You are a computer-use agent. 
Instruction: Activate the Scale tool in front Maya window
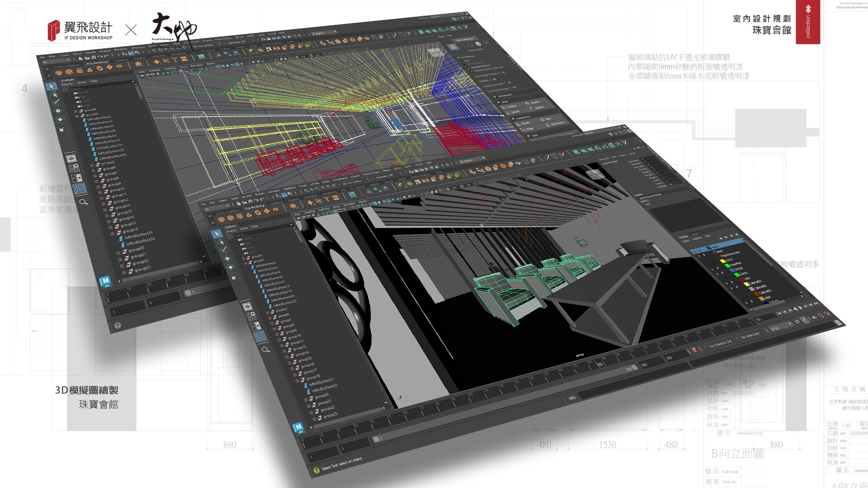pyautogui.click(x=235, y=277)
